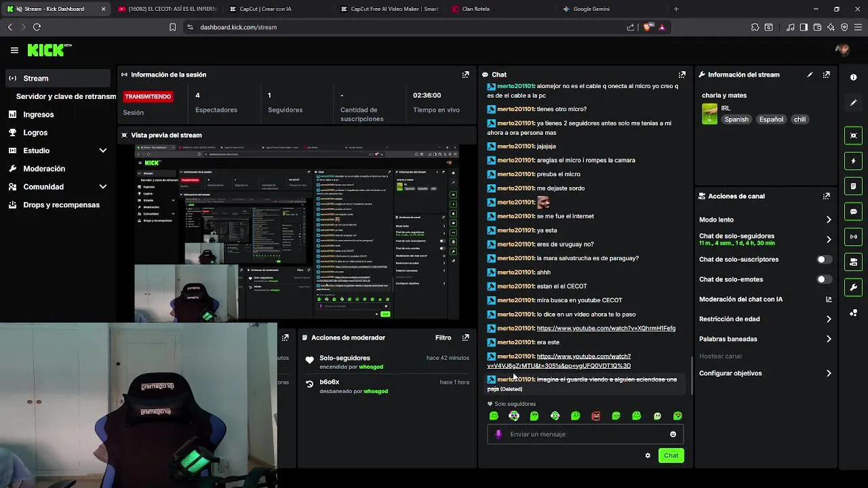Viewport: 868px width, 488px height.
Task: Open Configurar objetivos chevron
Action: (x=828, y=373)
